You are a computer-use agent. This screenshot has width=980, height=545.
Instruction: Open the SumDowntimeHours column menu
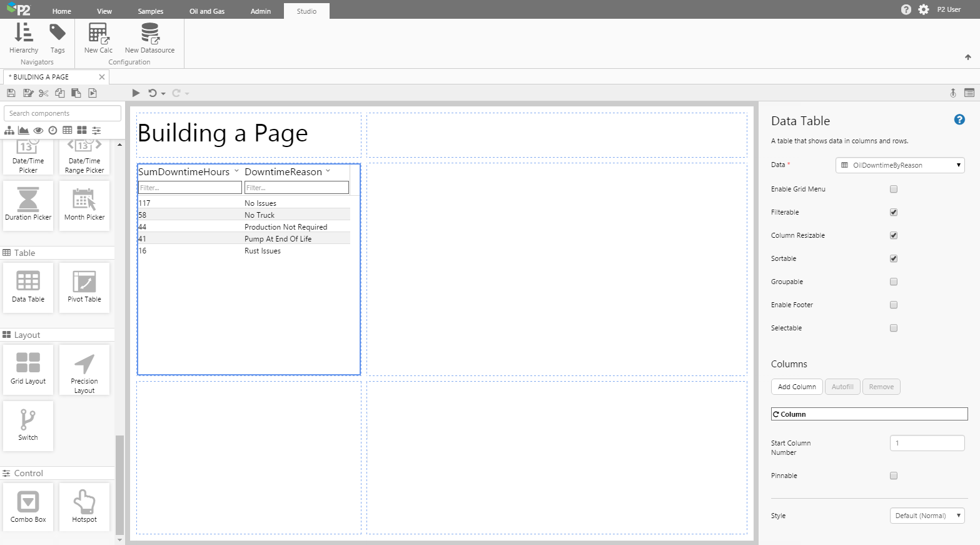236,171
